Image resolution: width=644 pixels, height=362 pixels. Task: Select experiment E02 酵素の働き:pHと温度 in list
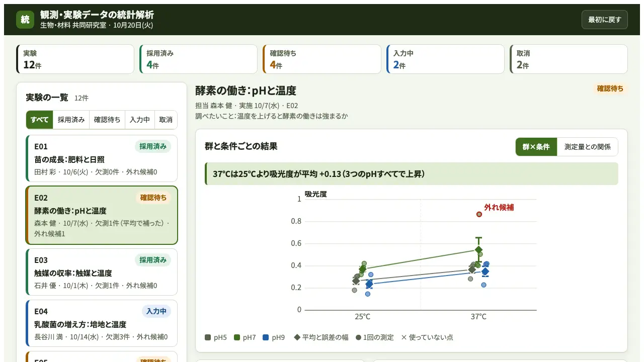coord(102,215)
